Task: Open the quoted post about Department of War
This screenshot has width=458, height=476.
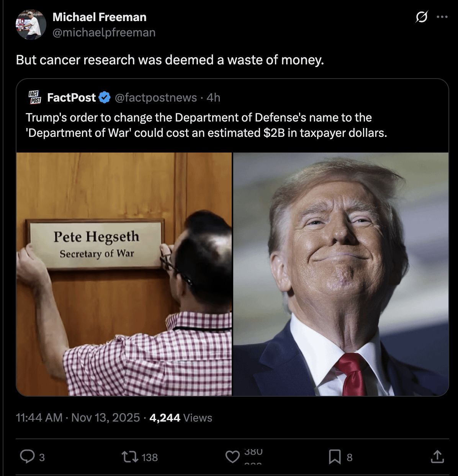Action: coord(206,125)
